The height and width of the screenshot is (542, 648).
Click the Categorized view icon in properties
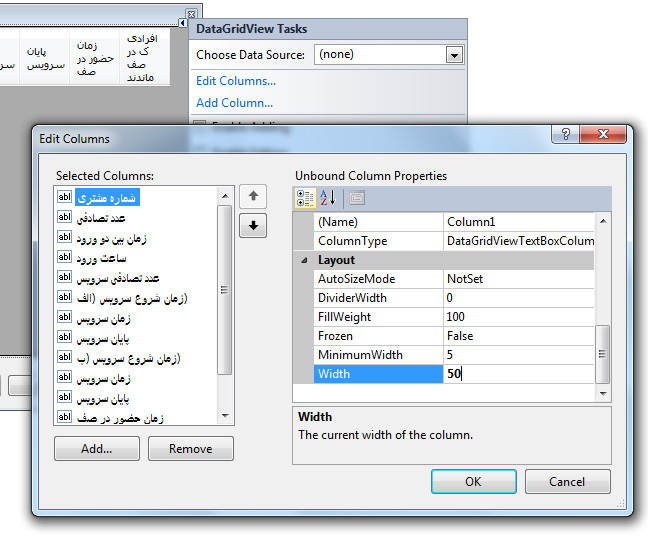[x=305, y=198]
